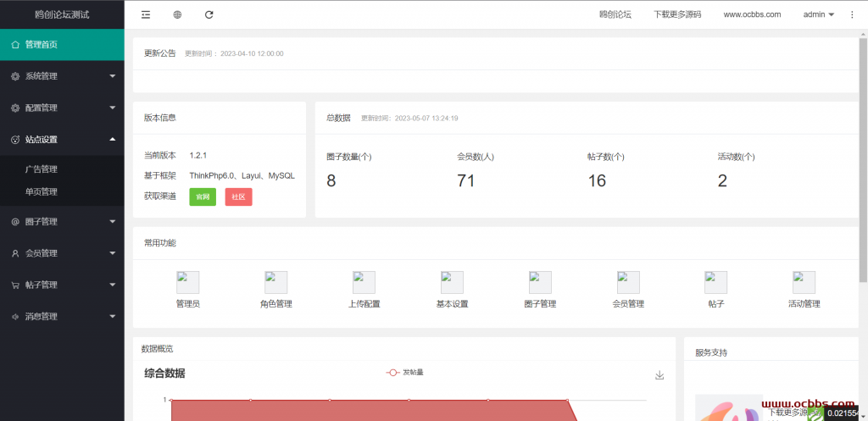Open the globe website icon in header
The image size is (868, 421).
coord(177,15)
